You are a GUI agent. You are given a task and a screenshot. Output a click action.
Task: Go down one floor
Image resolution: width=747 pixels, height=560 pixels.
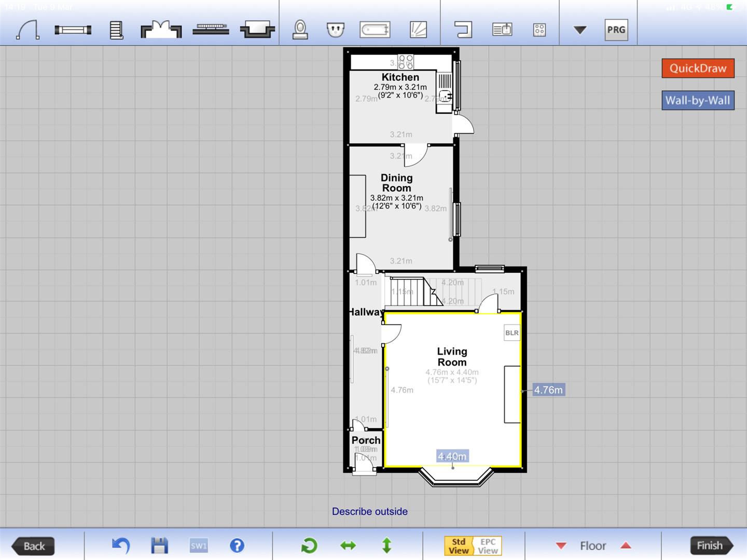click(561, 545)
